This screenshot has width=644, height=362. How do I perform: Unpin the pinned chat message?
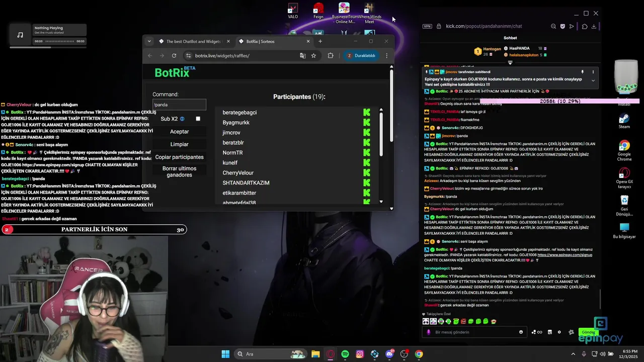click(x=582, y=72)
